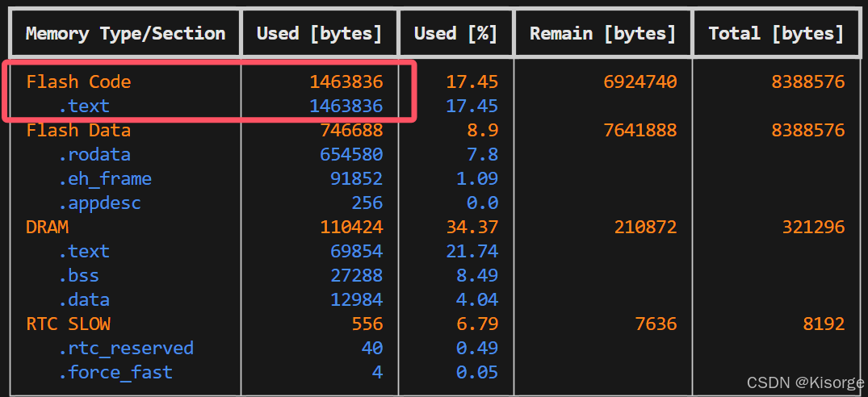Viewport: 868px width, 397px height.
Task: Click 17.45 percent in Flash Code row
Action: coord(472,81)
